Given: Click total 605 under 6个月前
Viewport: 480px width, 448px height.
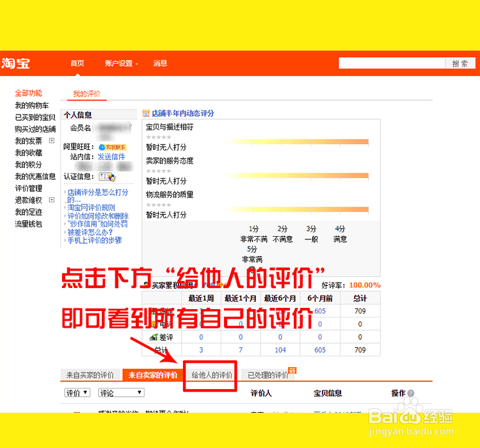Looking at the screenshot, I should (x=320, y=349).
